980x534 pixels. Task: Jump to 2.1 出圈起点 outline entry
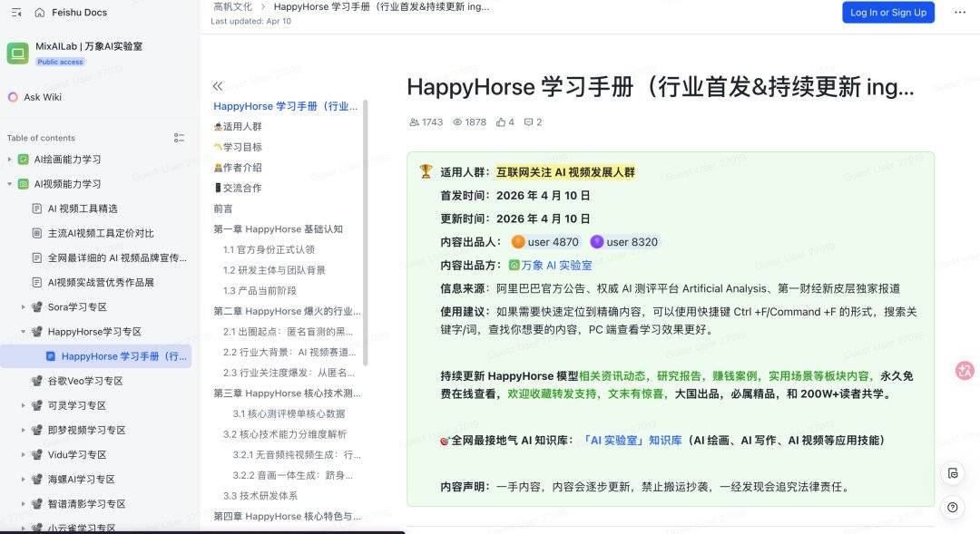pyautogui.click(x=289, y=332)
